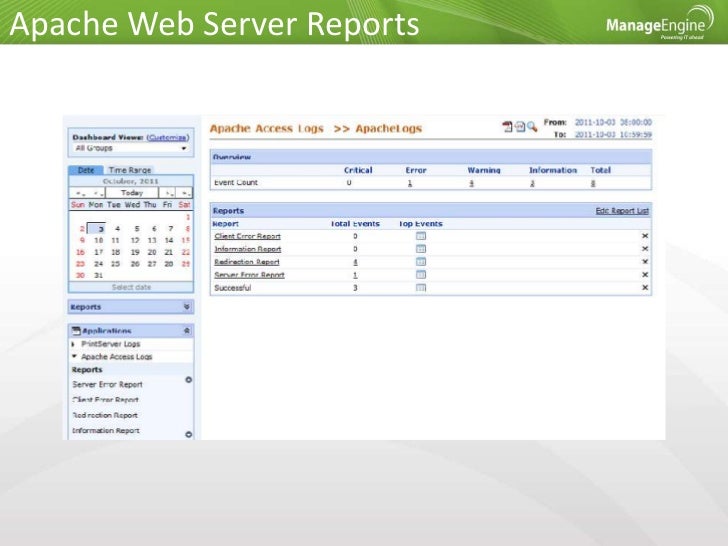The image size is (728, 546).
Task: Open Top Events for Information Report
Action: click(x=421, y=249)
